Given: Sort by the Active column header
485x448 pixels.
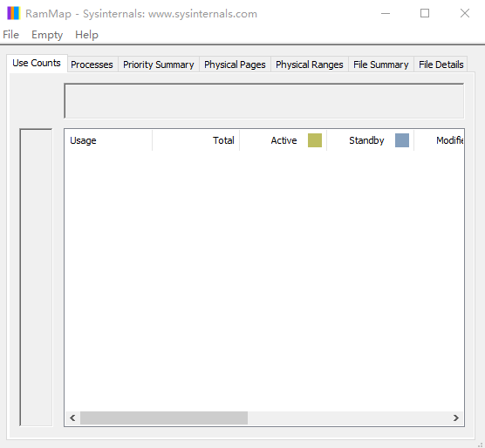Looking at the screenshot, I should pyautogui.click(x=283, y=140).
